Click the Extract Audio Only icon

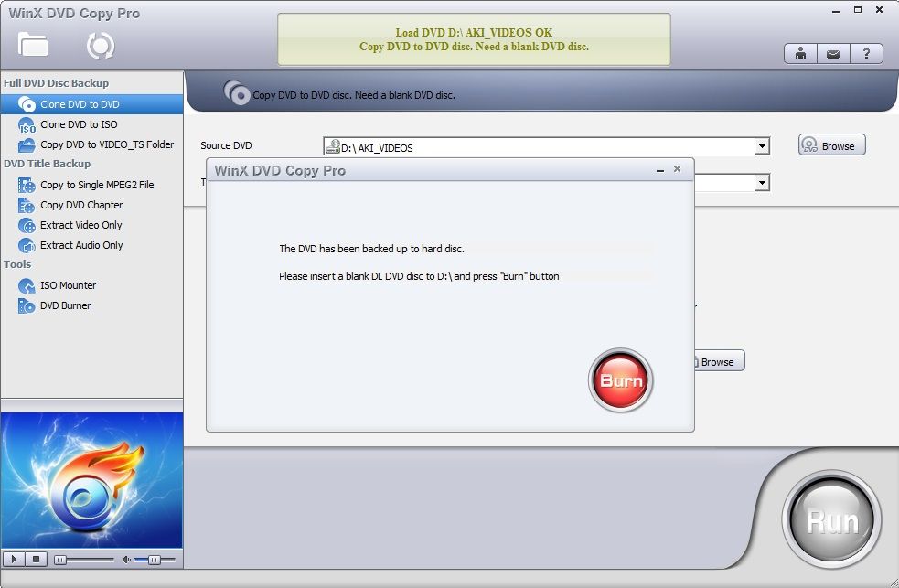(x=27, y=245)
